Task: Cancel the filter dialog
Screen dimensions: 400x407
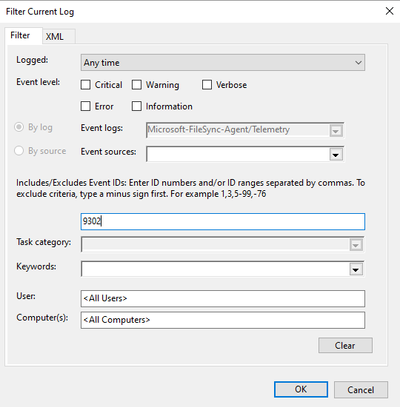Action: tap(361, 389)
